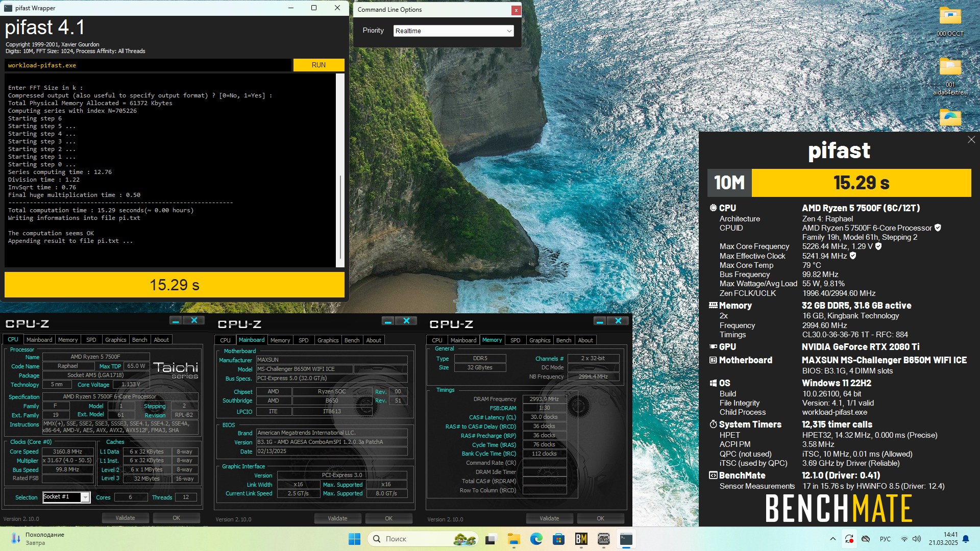The height and width of the screenshot is (551, 980).
Task: Click OK in second CPU-Z window
Action: [x=388, y=518]
